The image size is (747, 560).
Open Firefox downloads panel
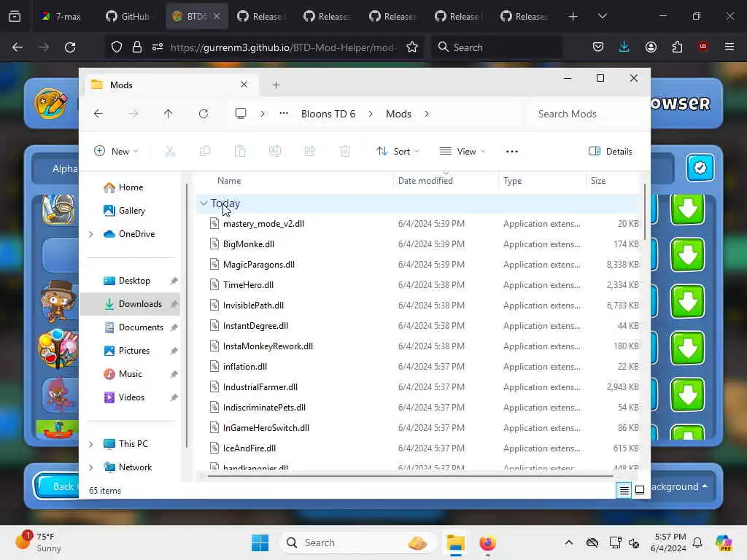pyautogui.click(x=624, y=47)
